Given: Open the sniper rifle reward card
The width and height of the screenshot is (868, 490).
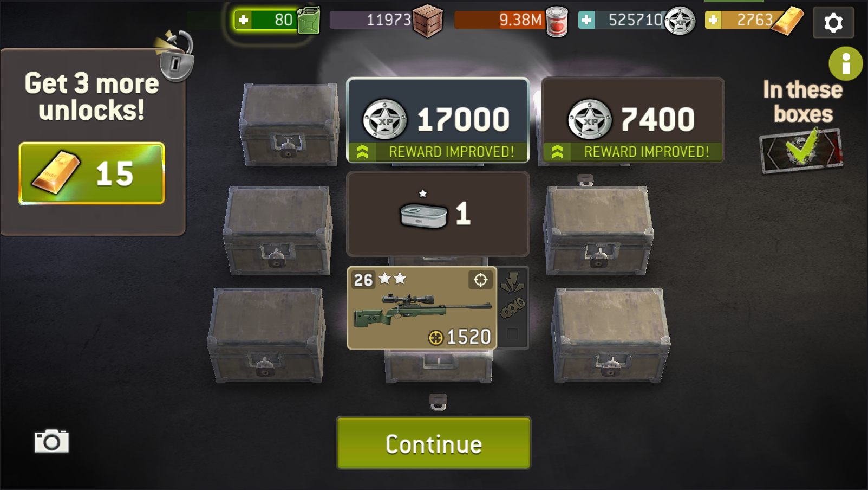Looking at the screenshot, I should coord(422,308).
